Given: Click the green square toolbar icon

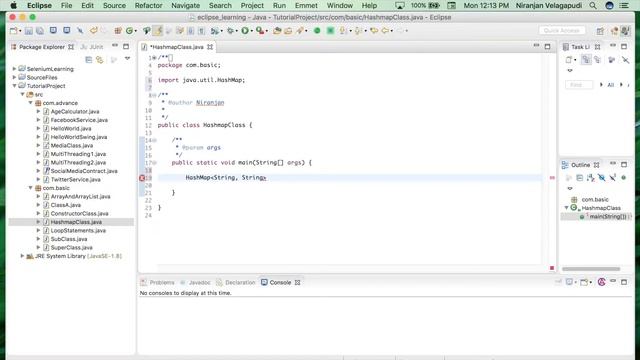Looking at the screenshot, I should pyautogui.click(x=330, y=31).
